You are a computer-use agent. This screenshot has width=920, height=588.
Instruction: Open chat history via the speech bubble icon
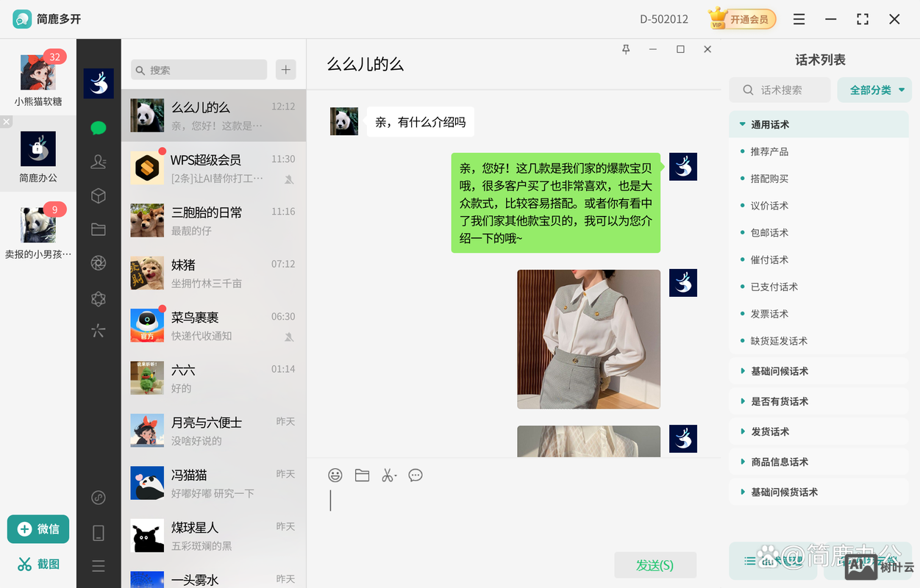(416, 475)
